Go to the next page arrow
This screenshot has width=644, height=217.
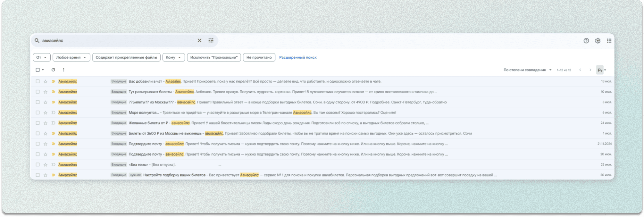(590, 70)
